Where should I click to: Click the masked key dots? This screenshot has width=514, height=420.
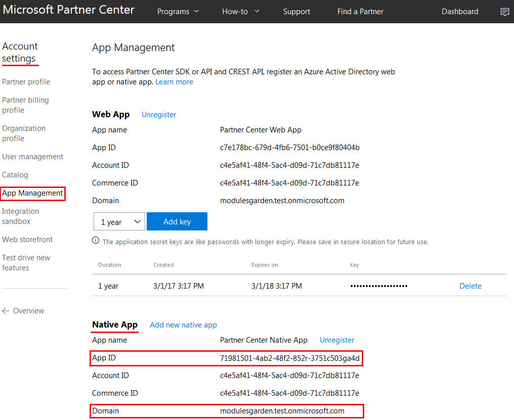378,286
